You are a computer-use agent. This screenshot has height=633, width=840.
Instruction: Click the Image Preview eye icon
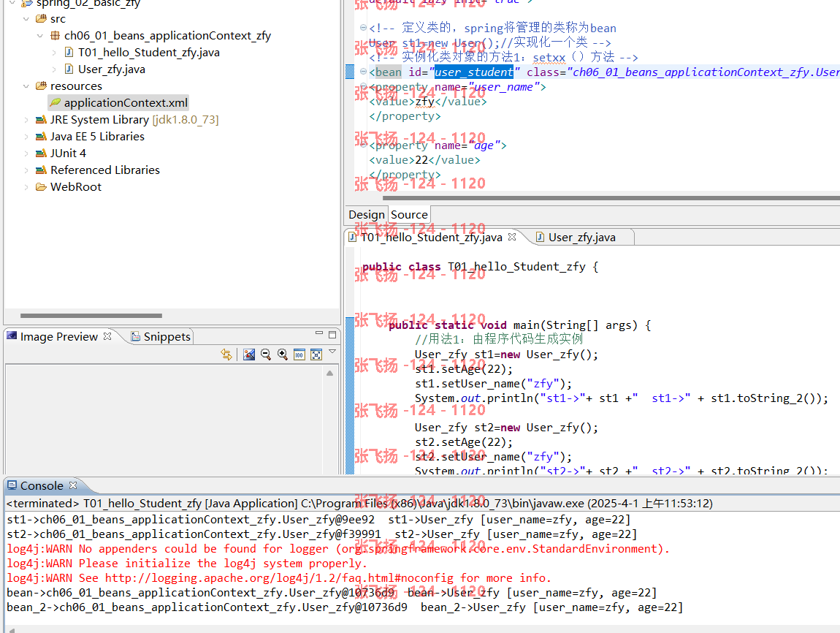[12, 336]
